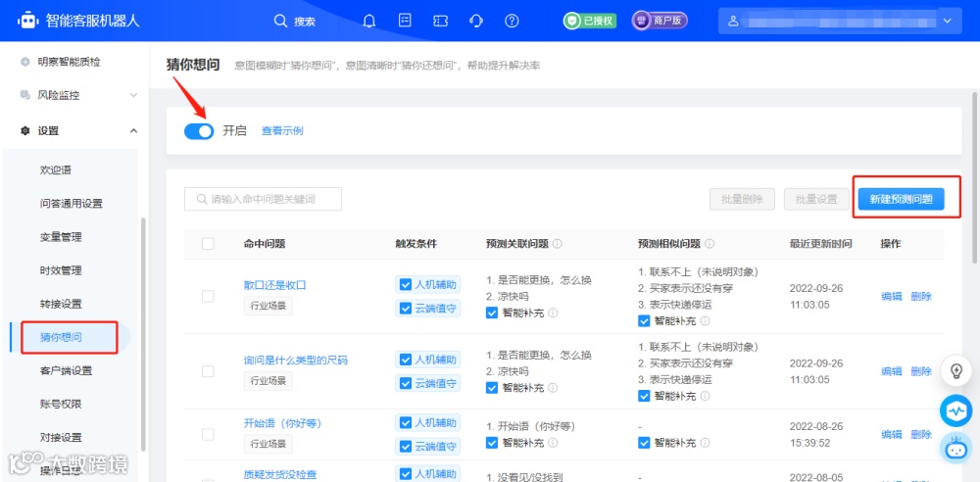Click the ticket coupon icon in header

tap(441, 21)
